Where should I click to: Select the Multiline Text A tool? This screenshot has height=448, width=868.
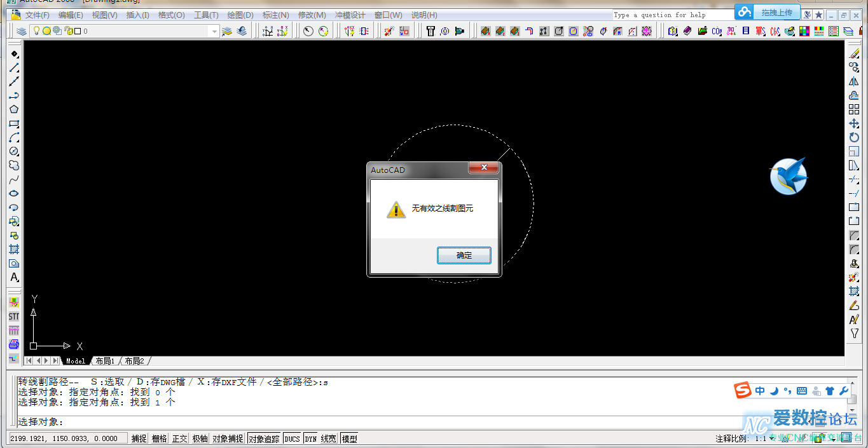[x=14, y=277]
